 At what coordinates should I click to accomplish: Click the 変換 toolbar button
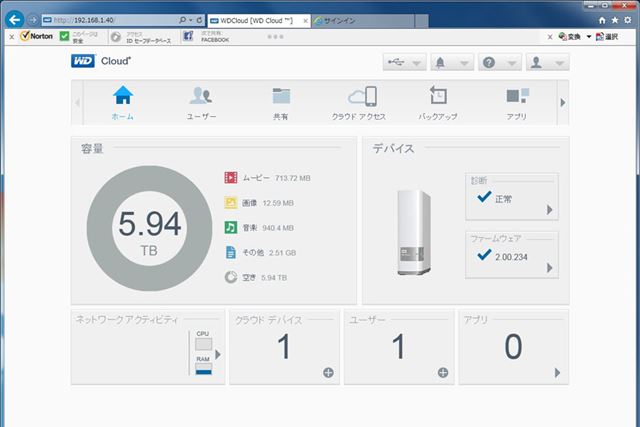pos(570,37)
